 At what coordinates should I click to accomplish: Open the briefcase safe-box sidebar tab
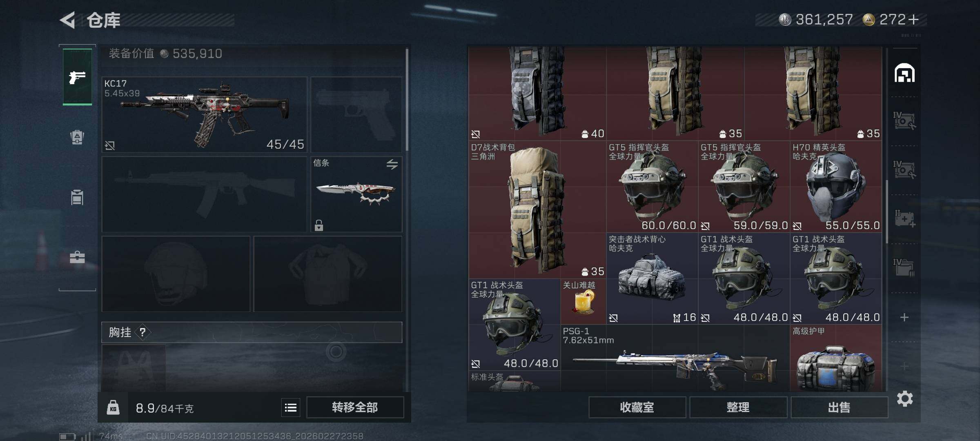[77, 257]
